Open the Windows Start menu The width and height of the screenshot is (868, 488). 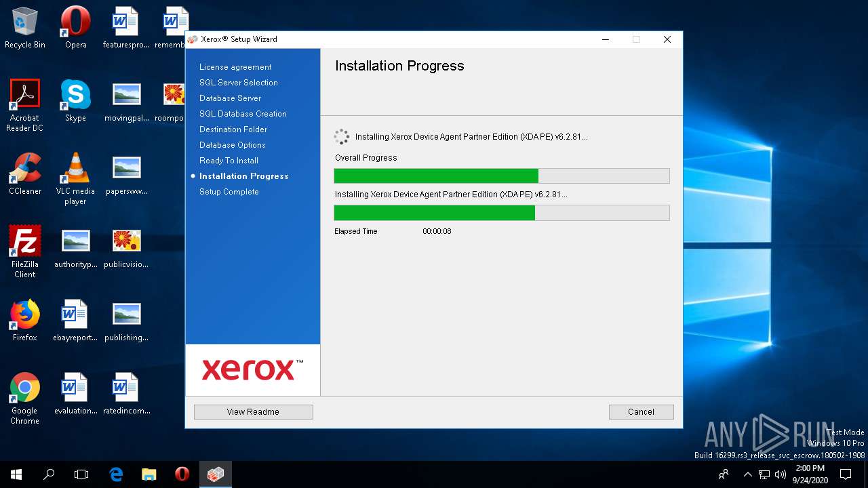[x=16, y=474]
